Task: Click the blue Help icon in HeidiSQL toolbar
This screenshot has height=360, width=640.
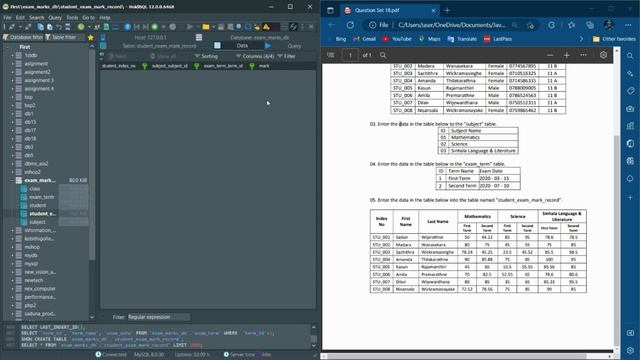Action: pos(127,27)
